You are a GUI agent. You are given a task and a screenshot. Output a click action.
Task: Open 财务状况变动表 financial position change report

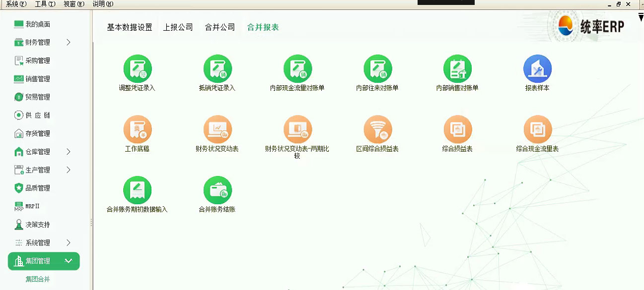pyautogui.click(x=217, y=129)
